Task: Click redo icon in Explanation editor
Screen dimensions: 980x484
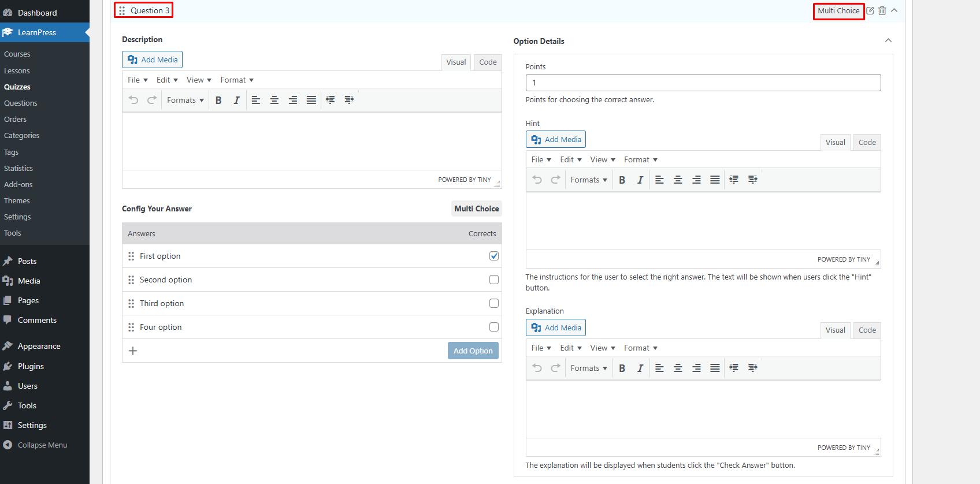Action: click(555, 368)
